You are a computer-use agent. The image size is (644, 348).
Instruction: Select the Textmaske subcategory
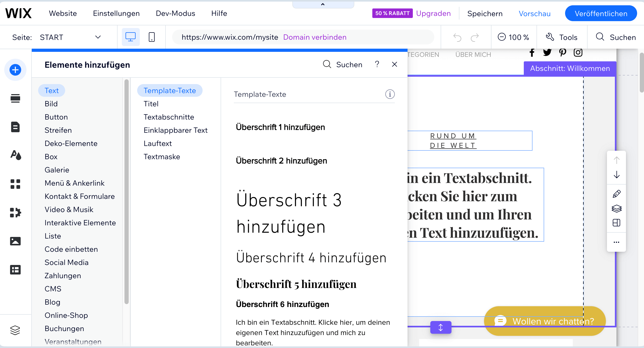(x=162, y=157)
